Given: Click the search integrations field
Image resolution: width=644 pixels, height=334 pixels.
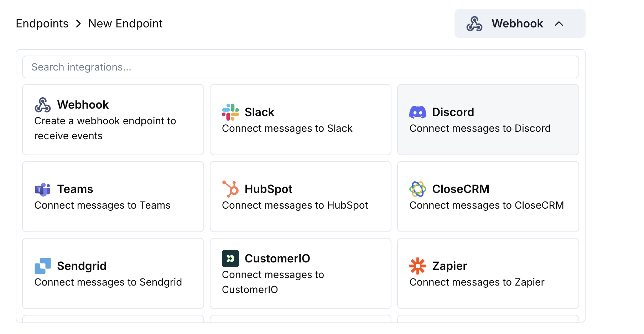Looking at the screenshot, I should coord(300,67).
